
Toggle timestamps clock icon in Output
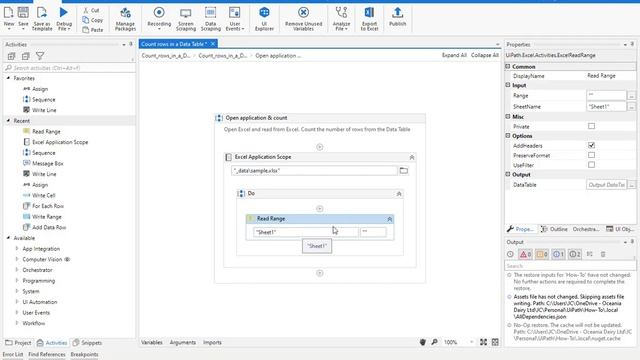tap(510, 254)
